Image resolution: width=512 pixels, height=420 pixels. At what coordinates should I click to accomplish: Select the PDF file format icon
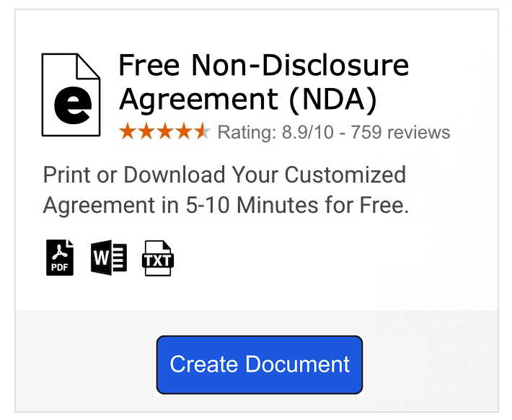[x=60, y=258]
